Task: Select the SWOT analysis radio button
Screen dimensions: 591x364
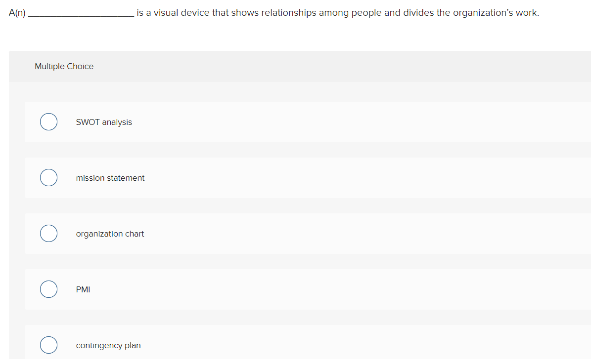Action: (48, 121)
